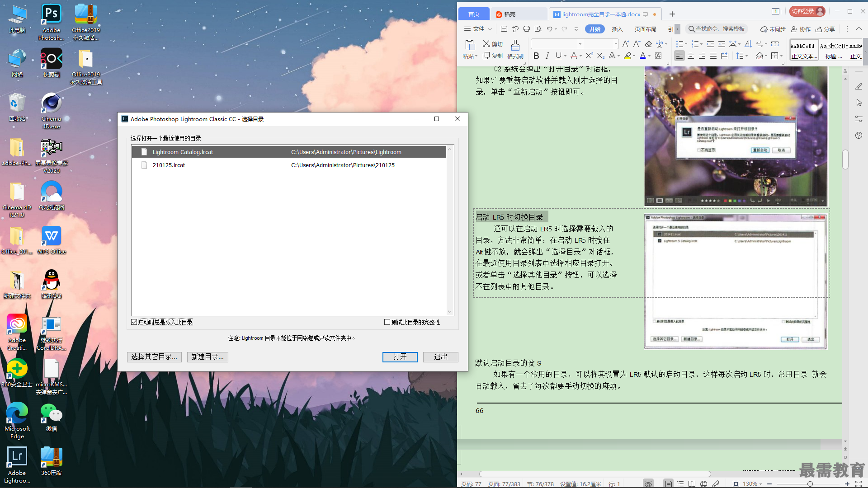Click the bullet list icon
Viewport: 868px width, 488px height.
679,44
